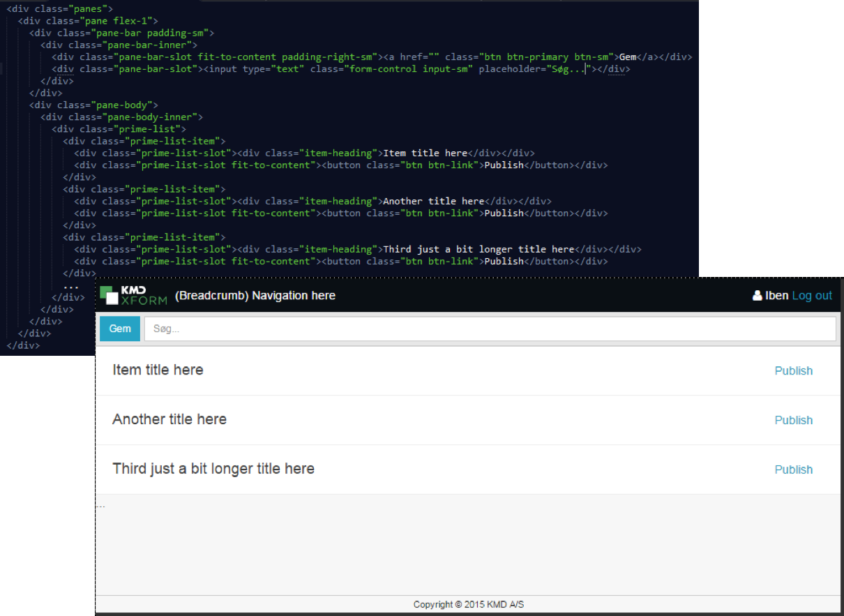The width and height of the screenshot is (844, 616).
Task: Publish the 'Item title here' entry
Action: (793, 371)
